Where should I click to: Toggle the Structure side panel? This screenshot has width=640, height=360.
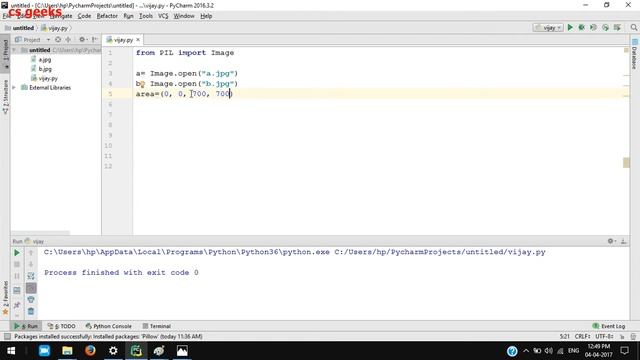pos(5,97)
